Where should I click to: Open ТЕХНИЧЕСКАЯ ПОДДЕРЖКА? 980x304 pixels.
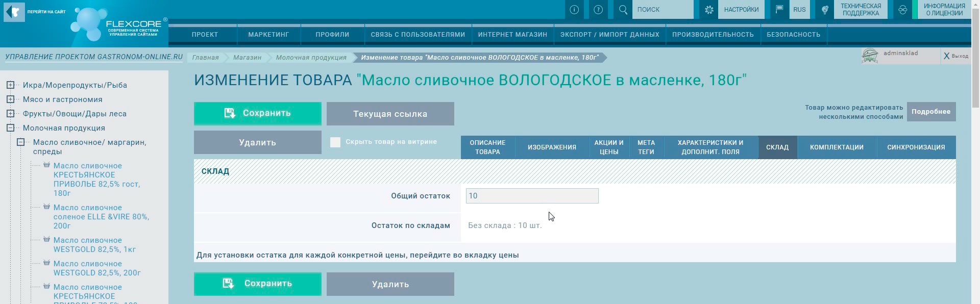(x=861, y=9)
